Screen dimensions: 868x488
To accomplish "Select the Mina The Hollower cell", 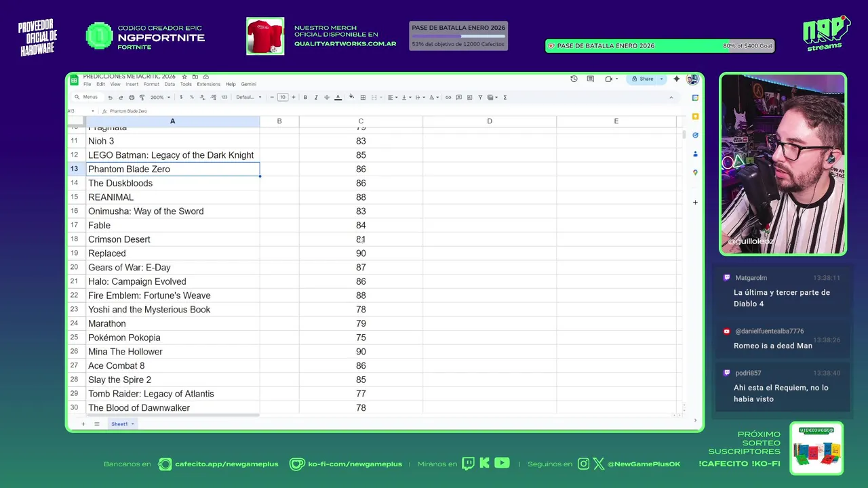I will tap(173, 352).
